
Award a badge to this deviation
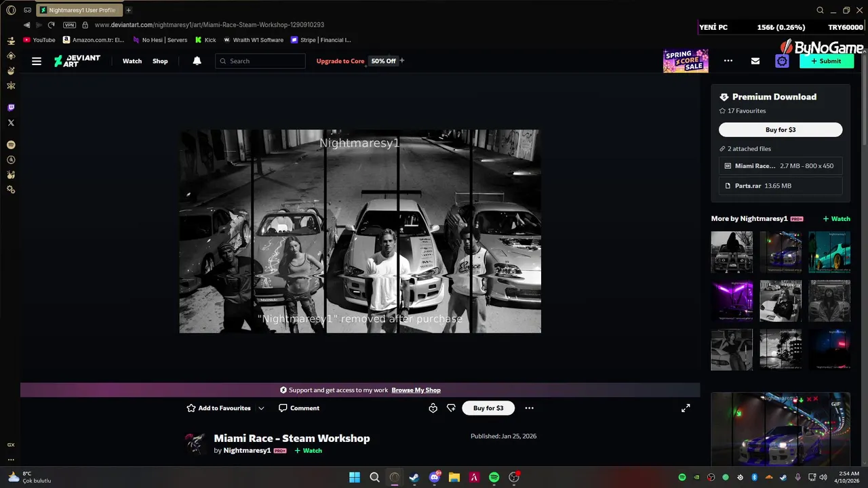pyautogui.click(x=433, y=408)
